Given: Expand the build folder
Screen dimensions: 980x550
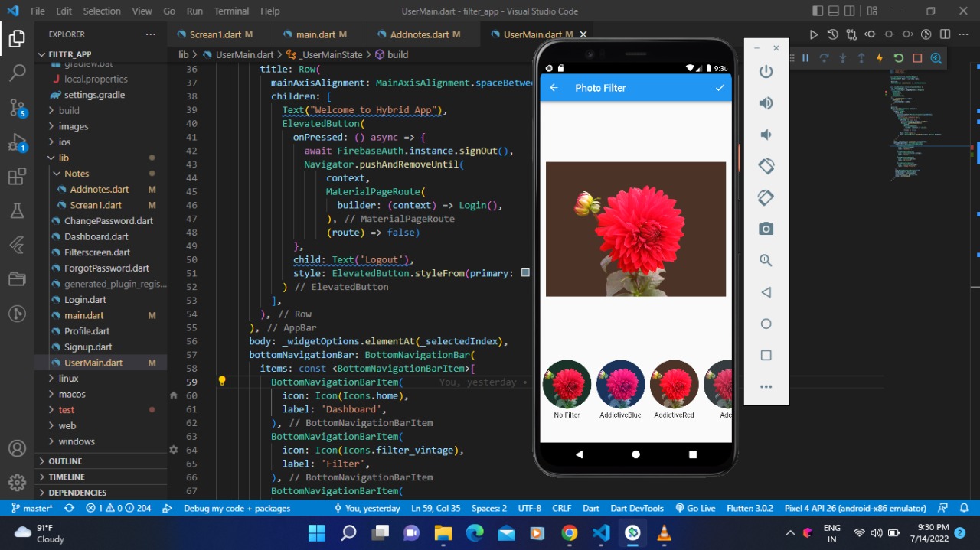Looking at the screenshot, I should coord(100,111).
